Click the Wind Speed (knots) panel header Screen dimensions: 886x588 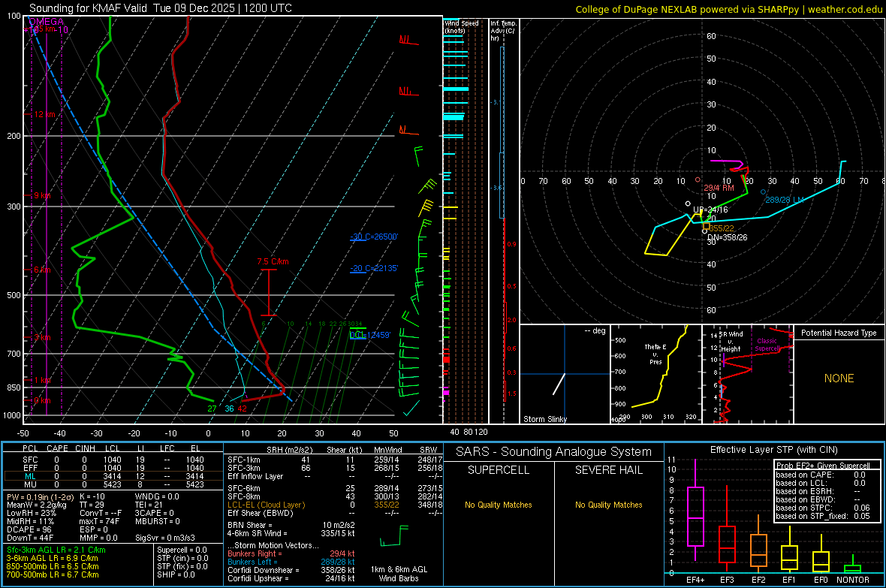tap(462, 26)
